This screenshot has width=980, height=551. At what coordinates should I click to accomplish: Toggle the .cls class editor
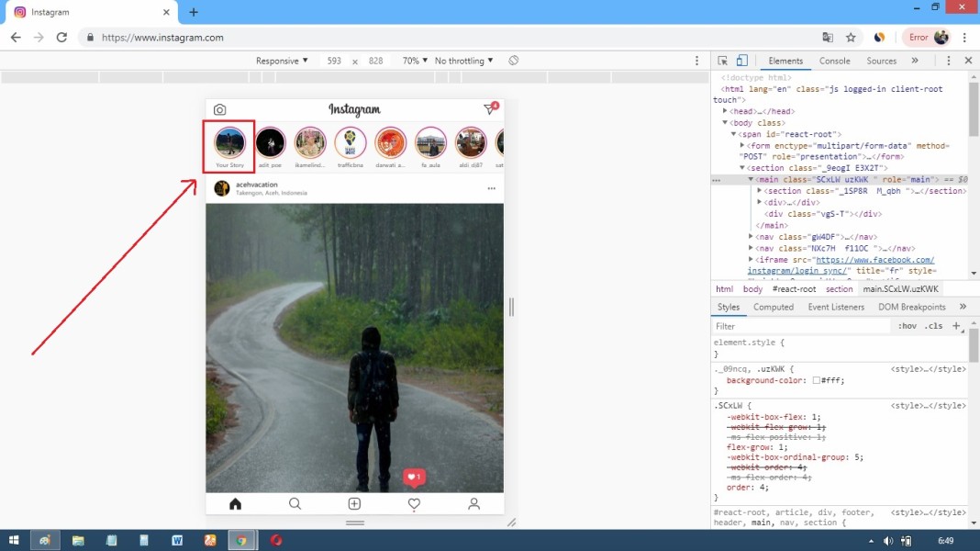pos(935,326)
